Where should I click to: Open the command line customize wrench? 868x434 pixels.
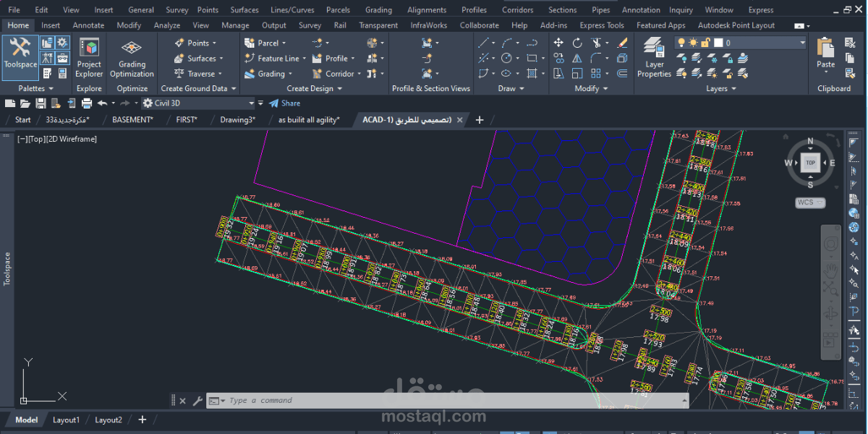coord(197,400)
